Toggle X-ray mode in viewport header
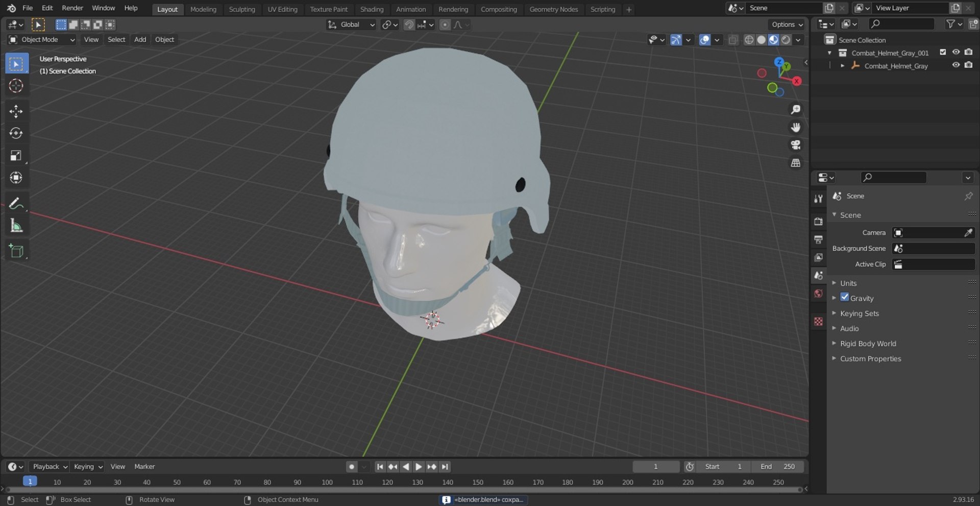 click(733, 40)
